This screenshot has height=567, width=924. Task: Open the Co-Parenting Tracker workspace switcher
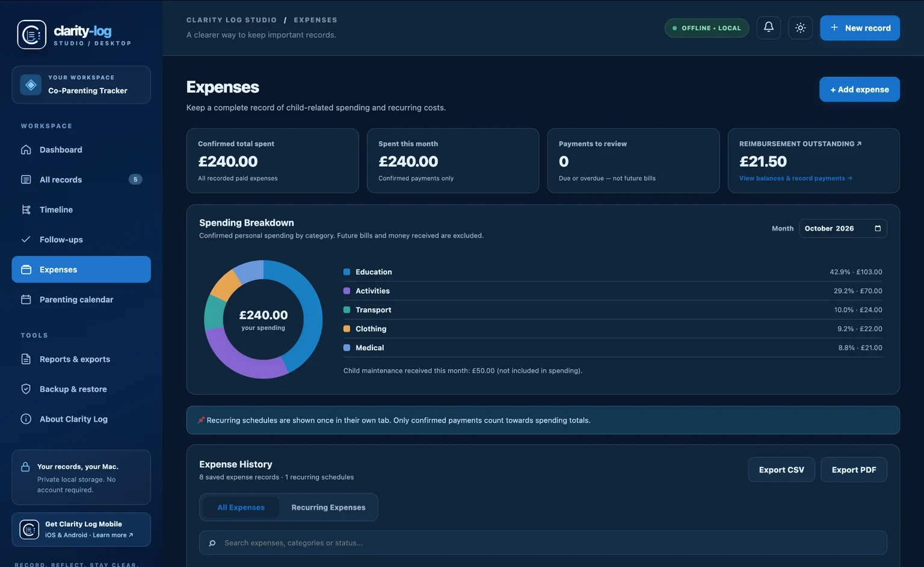[x=81, y=85]
